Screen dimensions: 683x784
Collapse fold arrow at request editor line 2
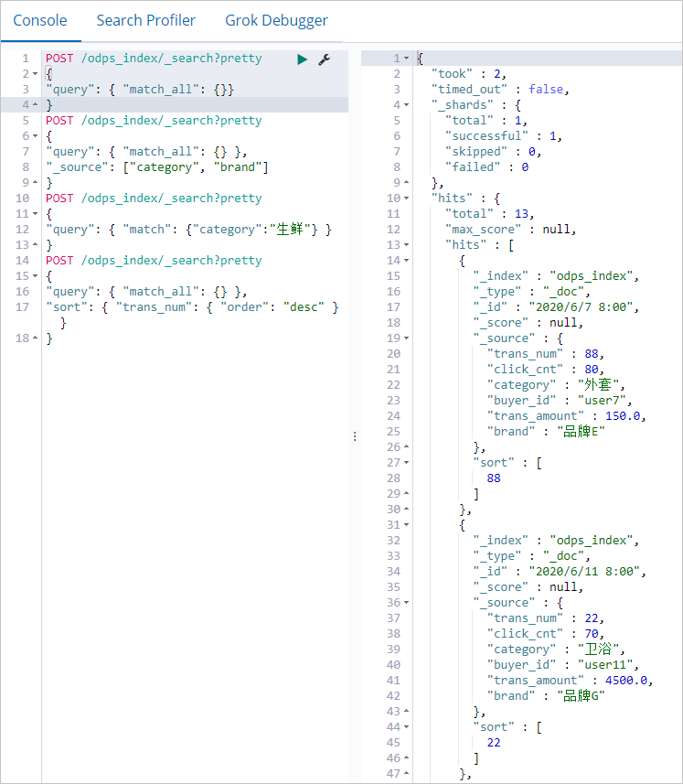pos(35,74)
